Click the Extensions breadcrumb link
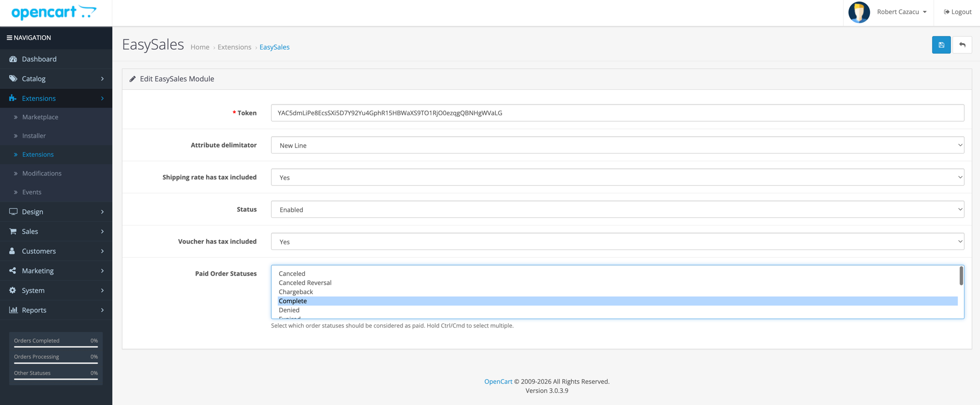This screenshot has width=980, height=405. click(x=234, y=47)
